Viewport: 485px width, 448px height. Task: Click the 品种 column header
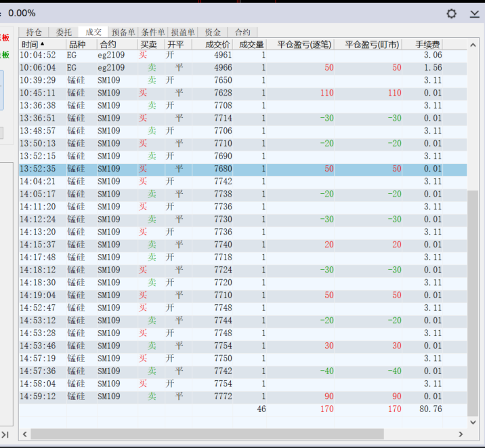[82, 45]
